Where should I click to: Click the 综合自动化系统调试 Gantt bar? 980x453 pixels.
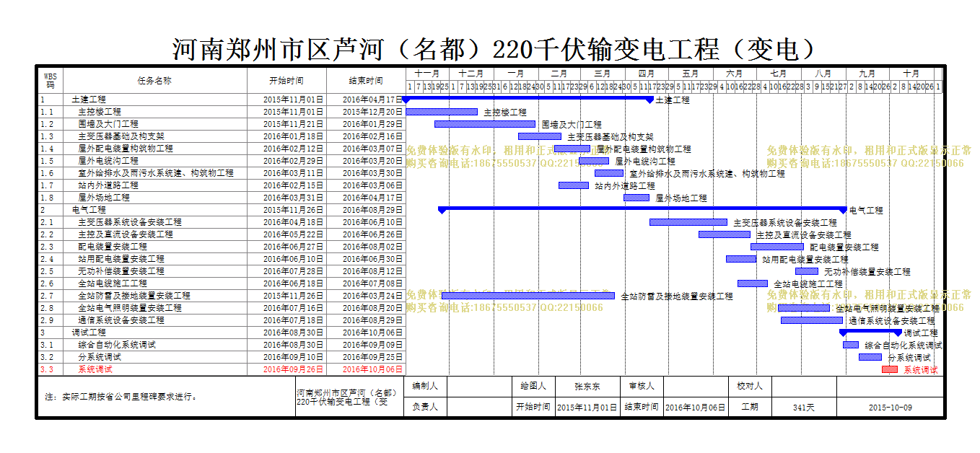tap(851, 345)
